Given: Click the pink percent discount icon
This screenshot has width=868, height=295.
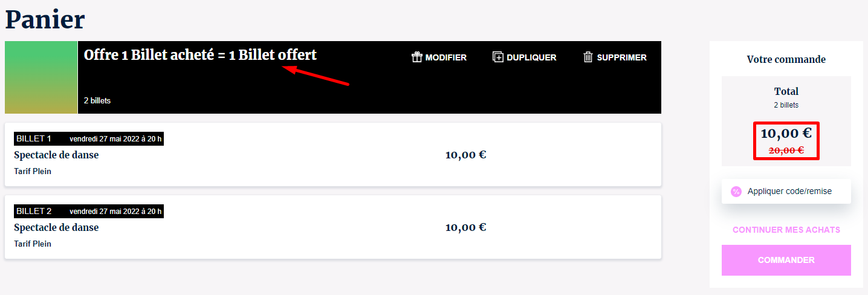Looking at the screenshot, I should [x=736, y=192].
